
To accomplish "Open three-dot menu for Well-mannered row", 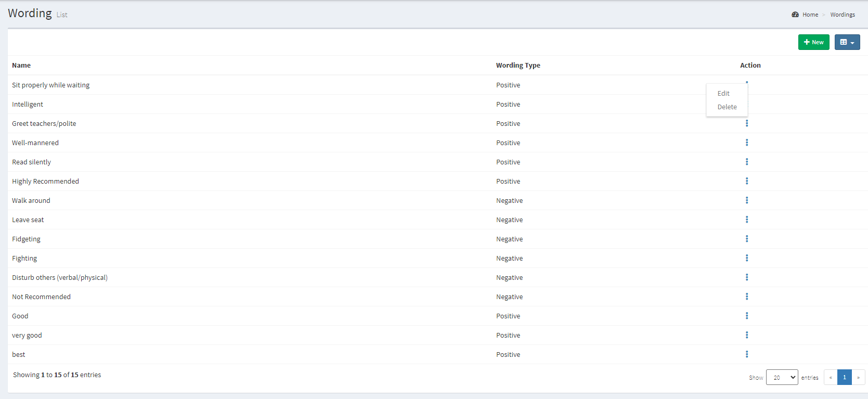I will point(746,143).
